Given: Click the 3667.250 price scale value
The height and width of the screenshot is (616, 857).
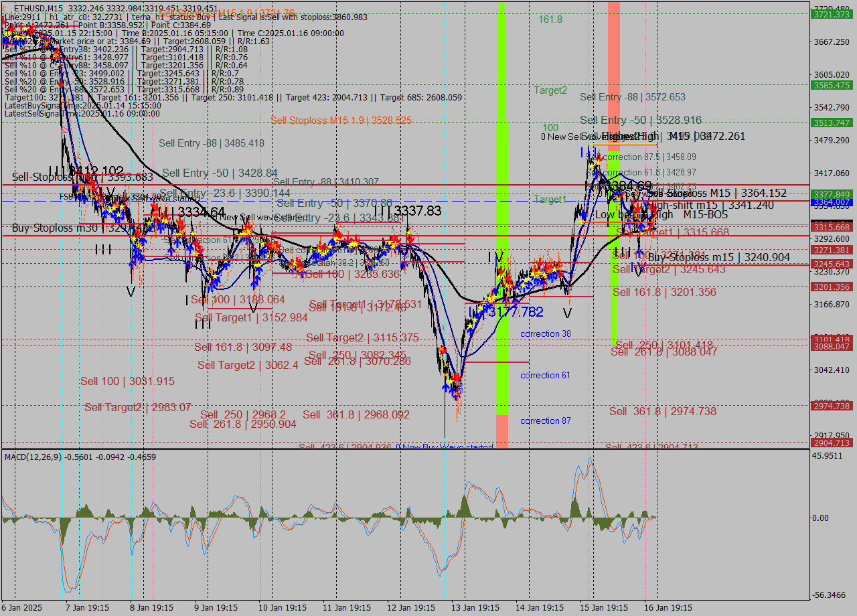Looking at the screenshot, I should pos(831,42).
